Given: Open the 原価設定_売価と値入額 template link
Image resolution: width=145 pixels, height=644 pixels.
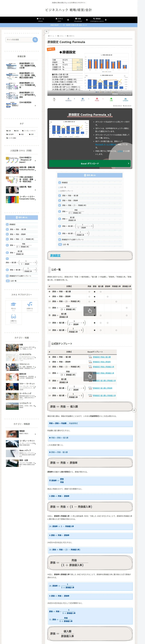Looking at the screenshot, I should point(102,357).
